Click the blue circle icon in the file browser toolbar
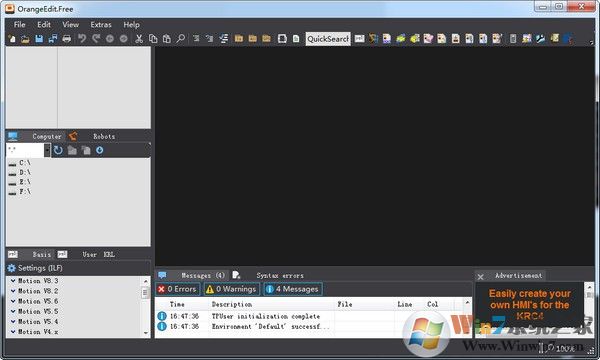This screenshot has width=600, height=360. 99,150
